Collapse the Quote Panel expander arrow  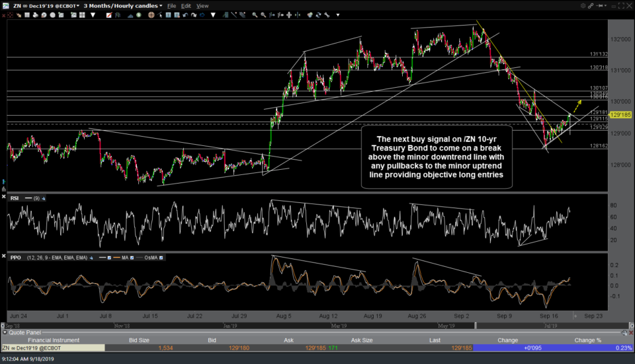pyautogui.click(x=5, y=332)
